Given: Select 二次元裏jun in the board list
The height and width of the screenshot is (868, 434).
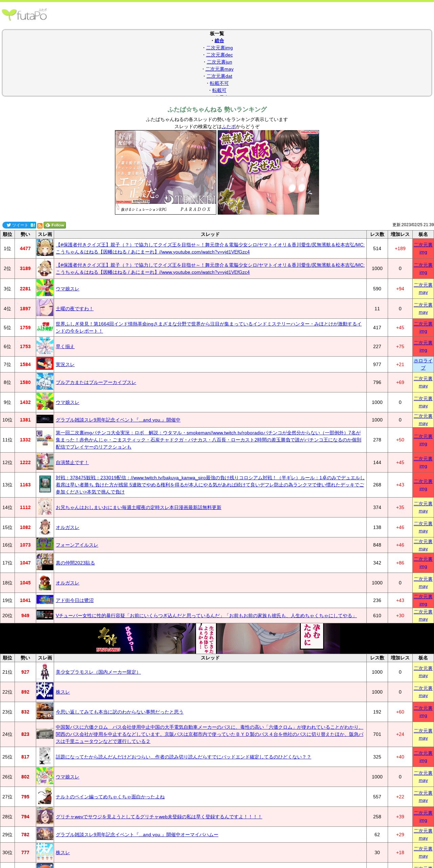Looking at the screenshot, I should (219, 62).
